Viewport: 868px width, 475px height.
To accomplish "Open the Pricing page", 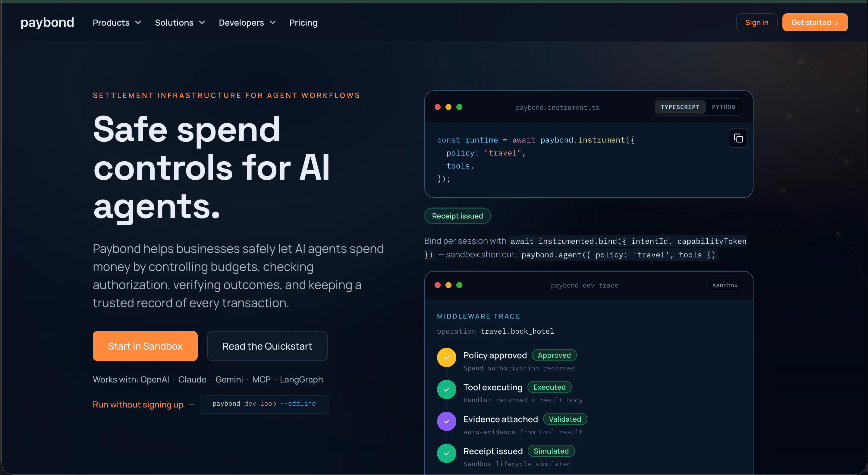I will coord(303,23).
